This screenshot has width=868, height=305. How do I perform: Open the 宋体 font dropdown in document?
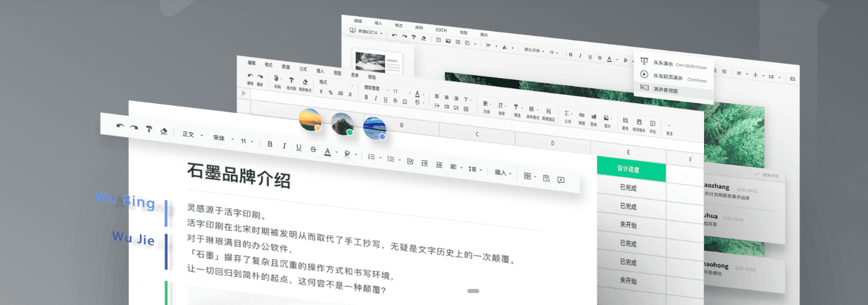[x=223, y=138]
